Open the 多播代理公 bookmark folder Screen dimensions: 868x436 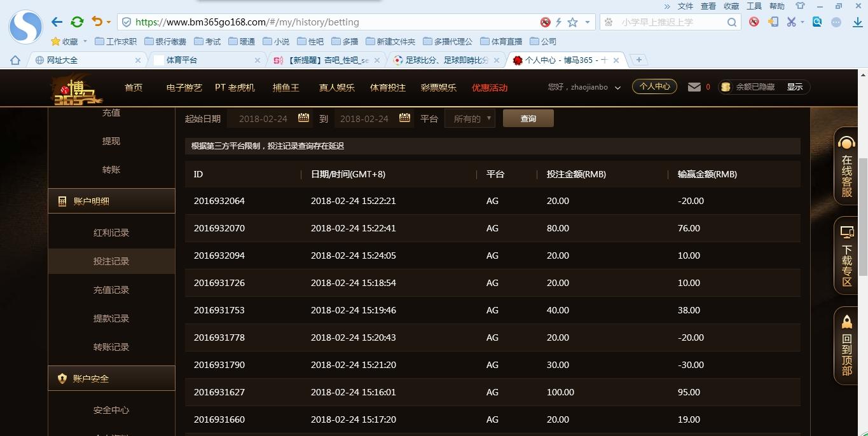448,41
